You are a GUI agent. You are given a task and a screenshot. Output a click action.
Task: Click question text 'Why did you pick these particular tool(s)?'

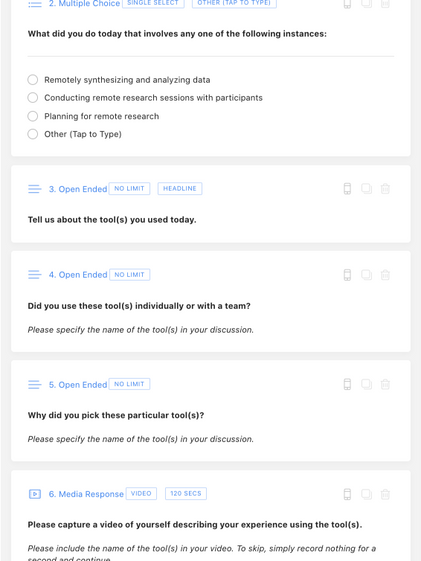116,415
